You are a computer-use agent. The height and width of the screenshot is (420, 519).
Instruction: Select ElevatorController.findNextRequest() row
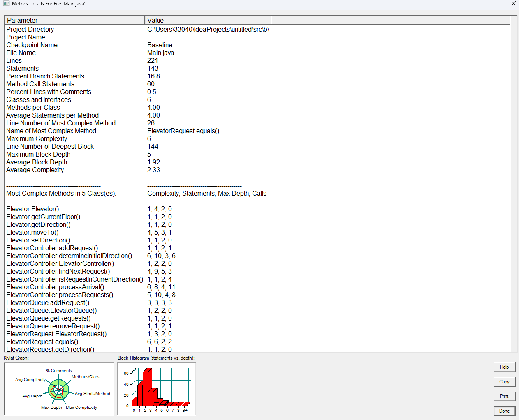(x=138, y=272)
